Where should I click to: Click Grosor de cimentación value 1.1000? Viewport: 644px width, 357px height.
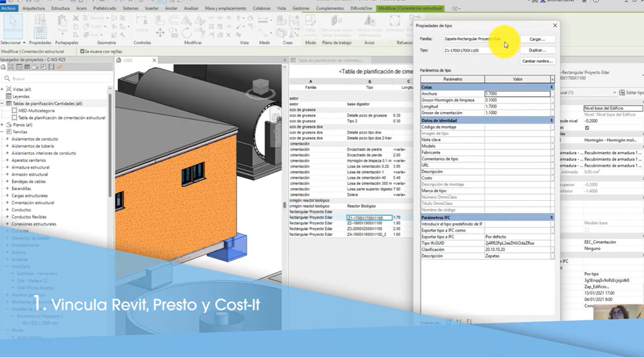click(x=517, y=113)
